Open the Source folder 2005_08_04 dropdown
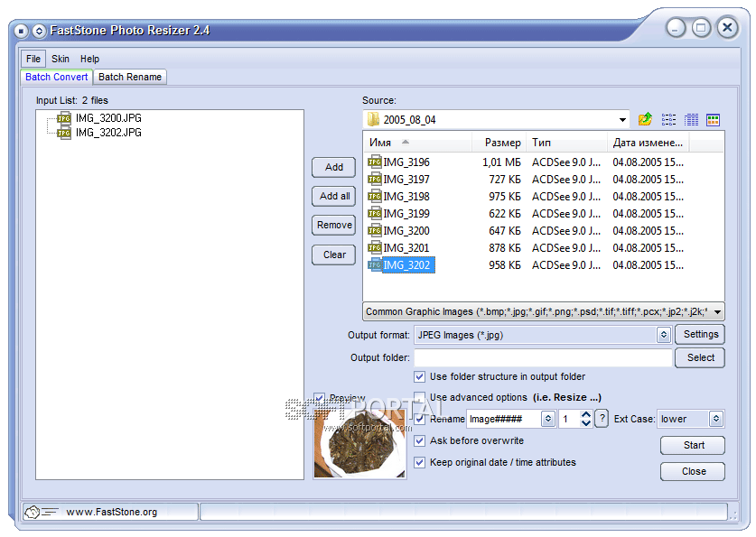756x537 pixels. coord(622,119)
